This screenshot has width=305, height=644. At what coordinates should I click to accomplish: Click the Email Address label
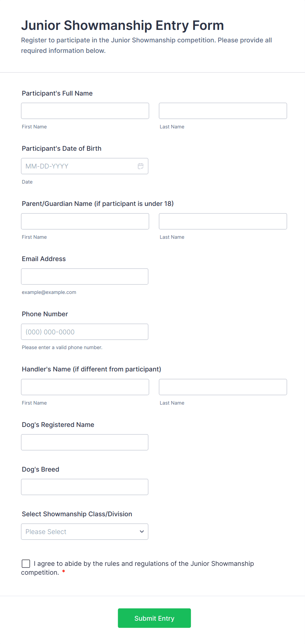pos(44,259)
